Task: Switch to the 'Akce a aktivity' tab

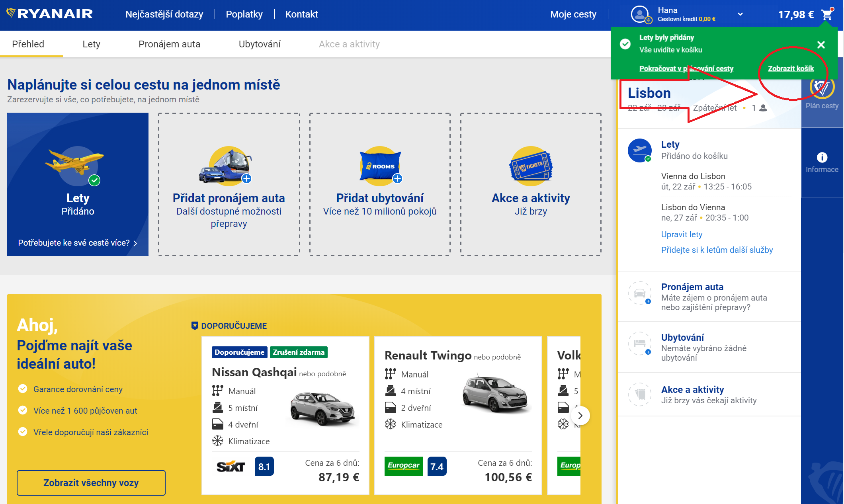Action: [349, 44]
